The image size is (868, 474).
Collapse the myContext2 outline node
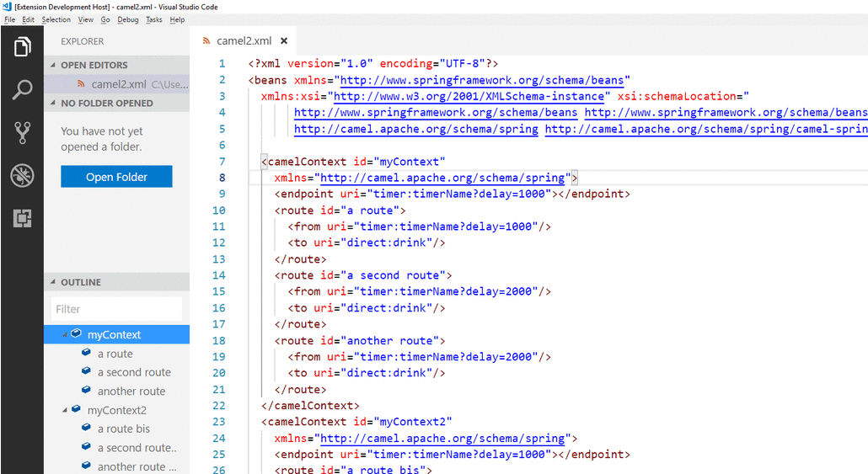click(65, 410)
